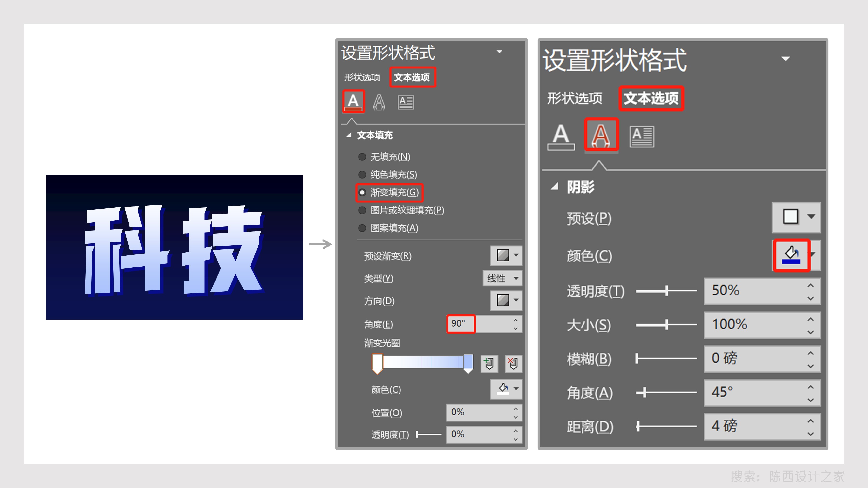The image size is (868, 488).
Task: Open shadow color paint bucket
Action: pyautogui.click(x=791, y=255)
